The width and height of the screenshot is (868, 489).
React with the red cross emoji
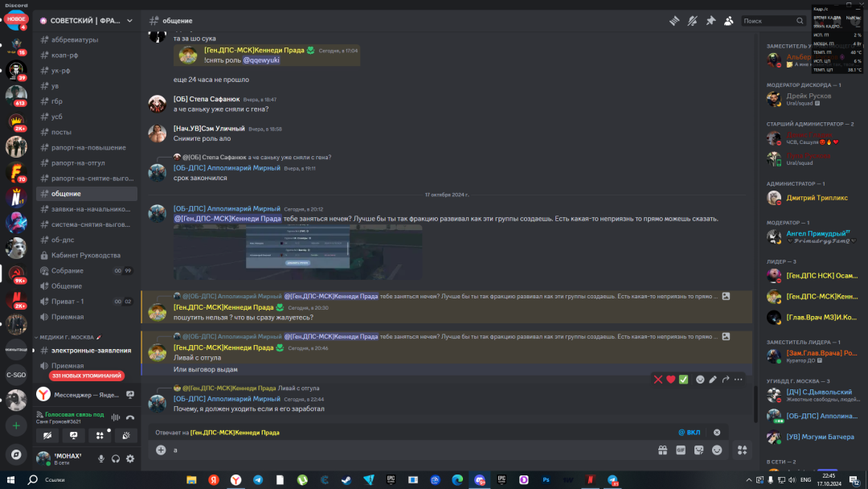click(x=658, y=380)
